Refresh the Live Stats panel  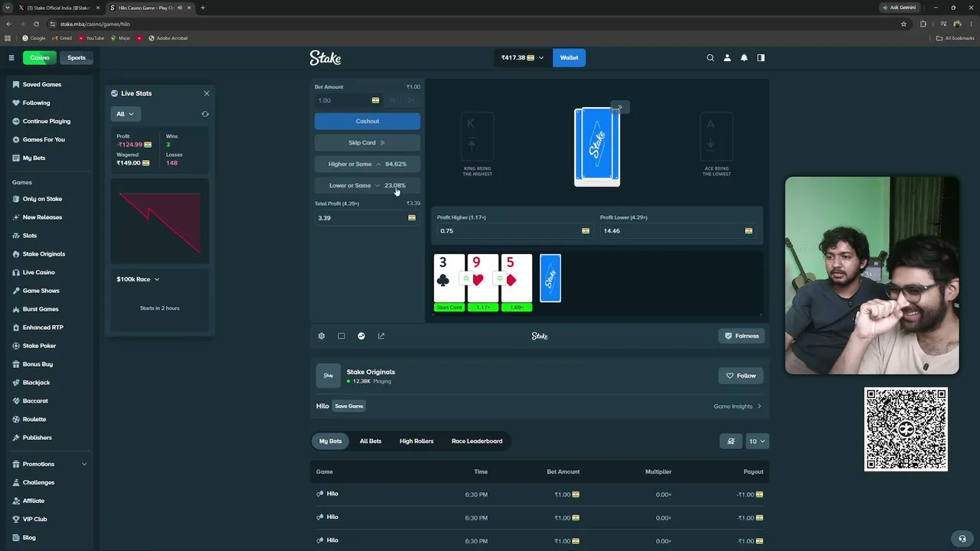(205, 114)
